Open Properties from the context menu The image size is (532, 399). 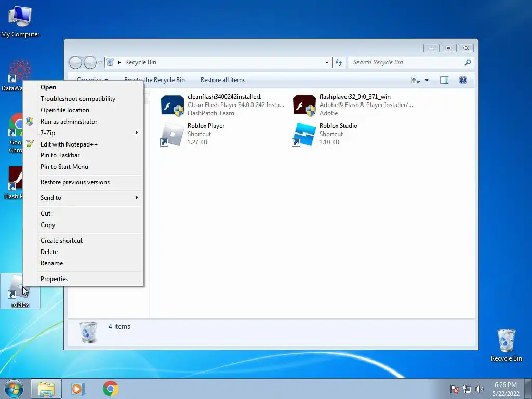pos(89,279)
